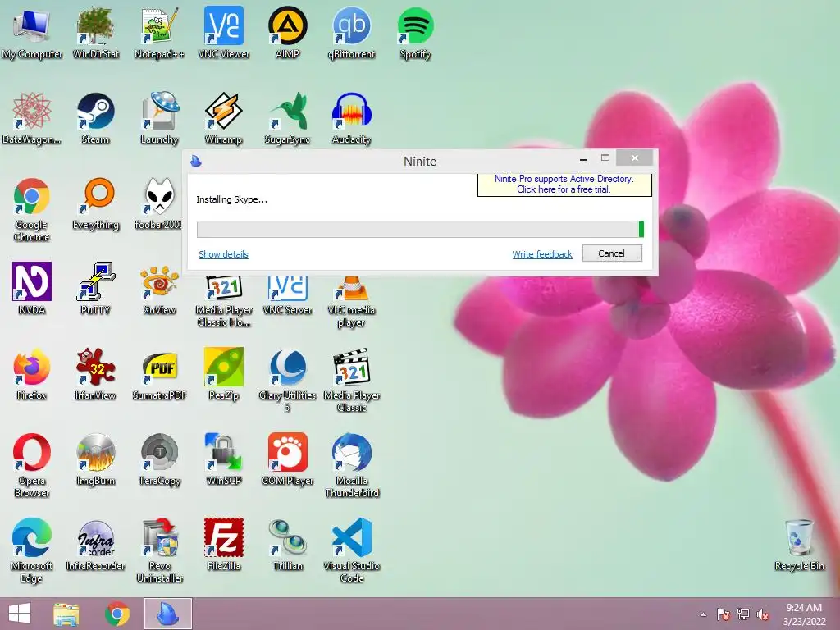Select the WinDirStat desktop shortcut
Image resolution: width=840 pixels, height=630 pixels.
point(95,32)
